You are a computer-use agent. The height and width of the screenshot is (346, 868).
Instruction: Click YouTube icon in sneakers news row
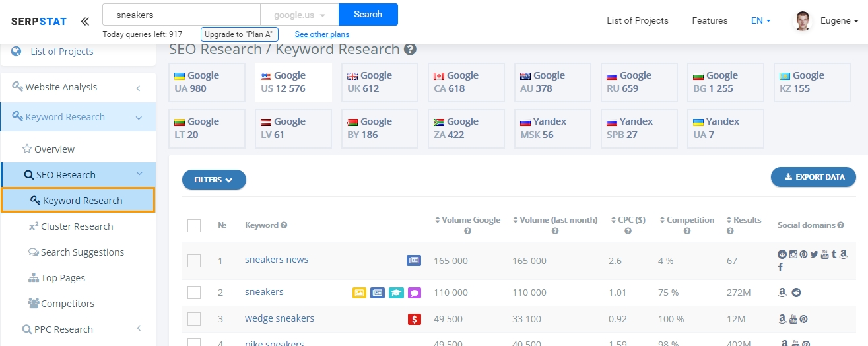(824, 254)
